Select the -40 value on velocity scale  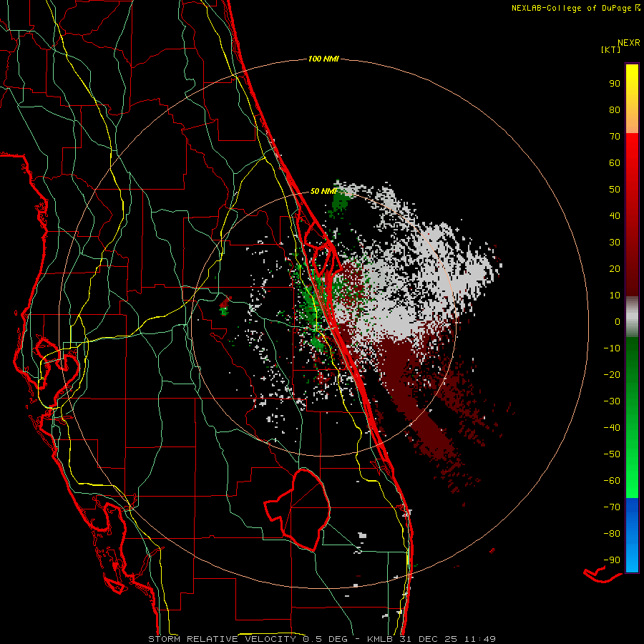(x=612, y=428)
